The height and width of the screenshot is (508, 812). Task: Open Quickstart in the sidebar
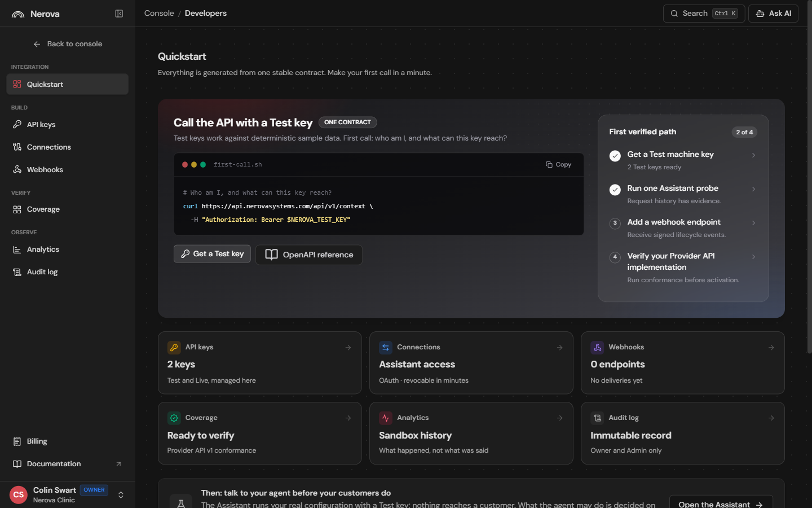[68, 84]
